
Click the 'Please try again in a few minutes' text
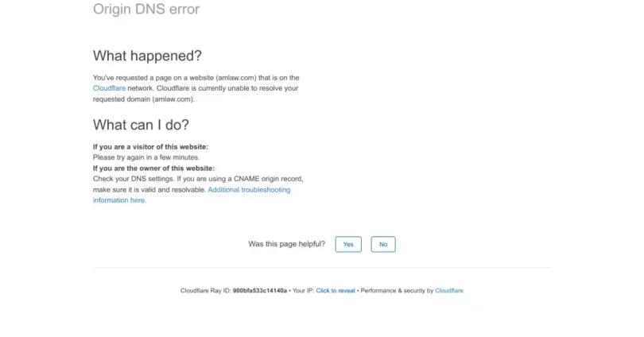tap(146, 157)
